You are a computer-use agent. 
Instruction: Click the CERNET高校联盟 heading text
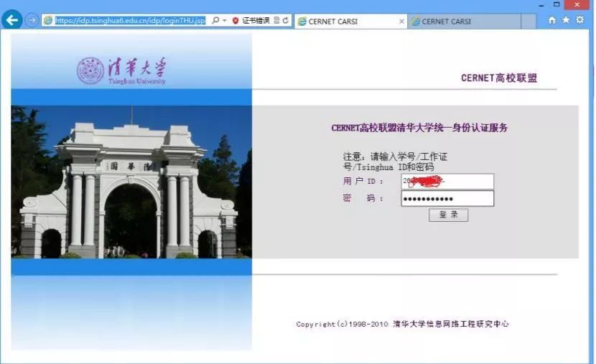498,78
